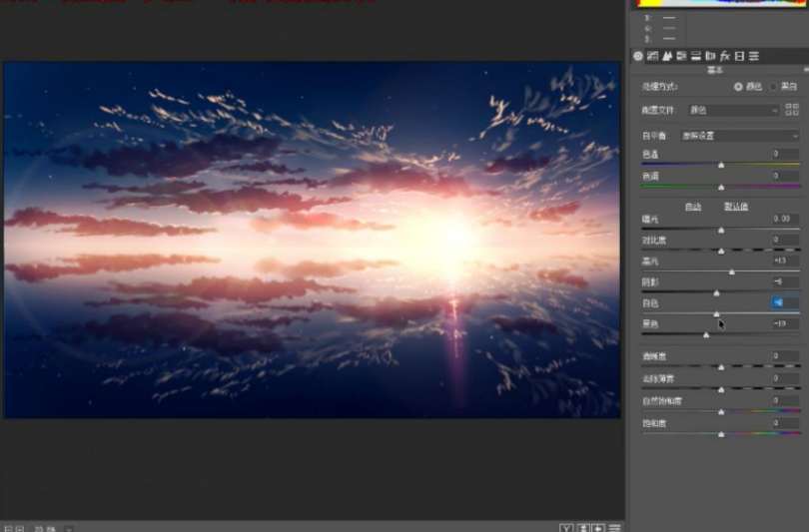Click the 饱和度 saturation value field
The image size is (809, 532).
pyautogui.click(x=785, y=423)
